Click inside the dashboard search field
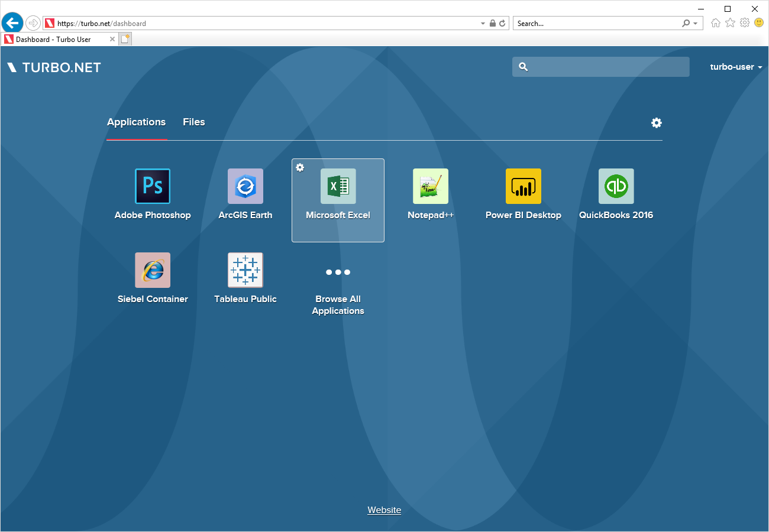The width and height of the screenshot is (769, 532). (600, 67)
